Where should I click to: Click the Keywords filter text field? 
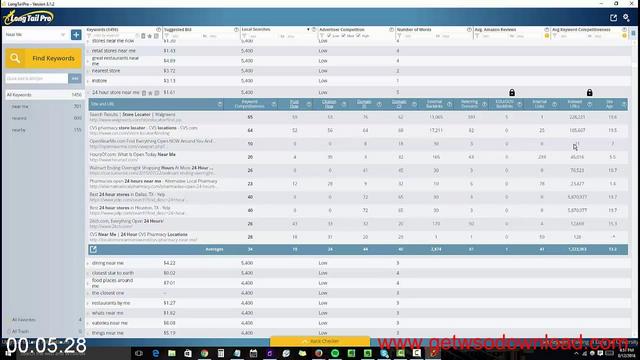[x=114, y=36]
